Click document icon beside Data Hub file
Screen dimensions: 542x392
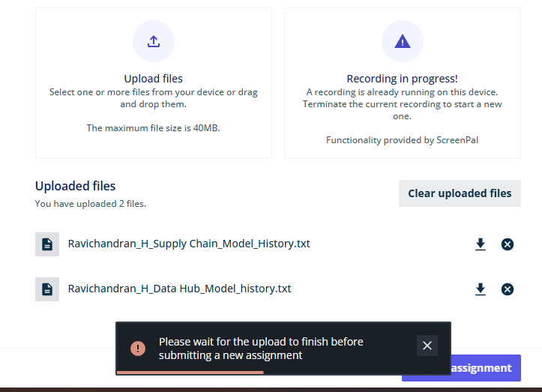tap(47, 289)
